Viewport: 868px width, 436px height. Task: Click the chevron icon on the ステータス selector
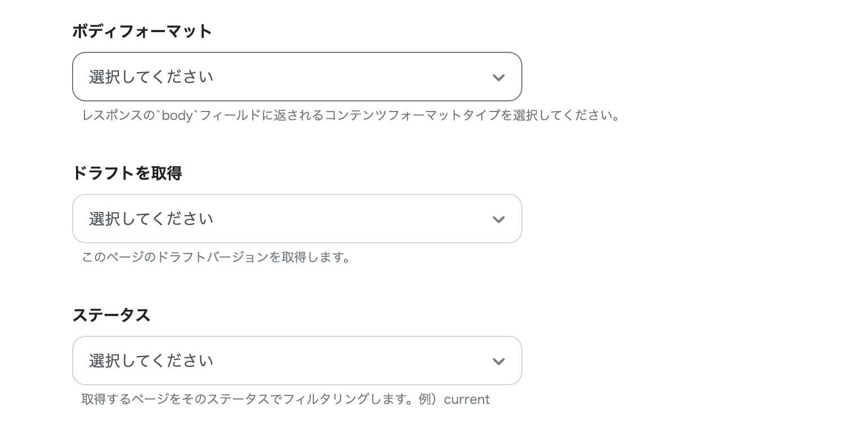499,361
